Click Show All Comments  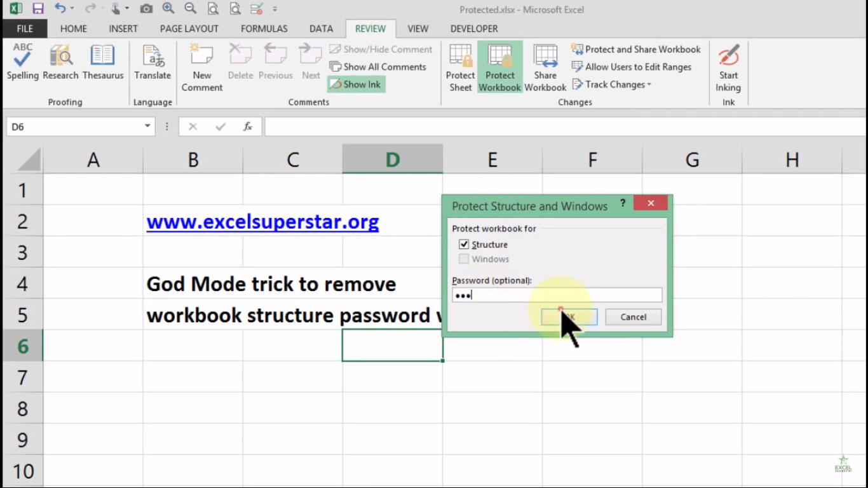point(378,67)
